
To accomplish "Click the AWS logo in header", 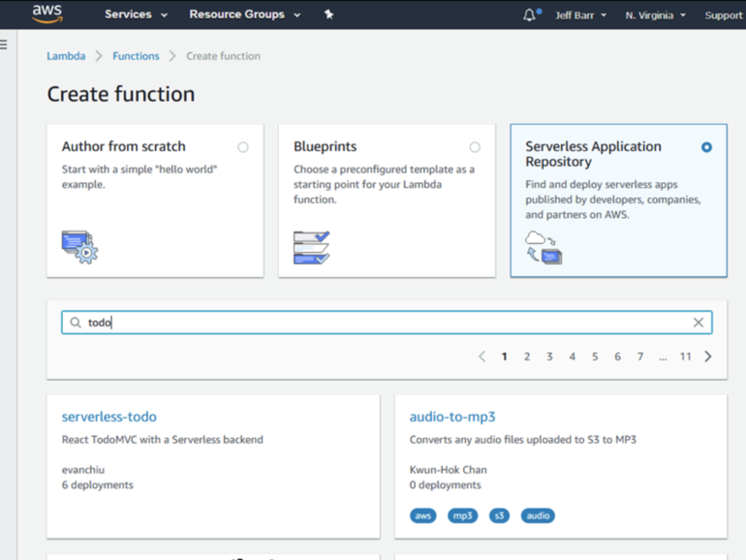I will click(47, 14).
